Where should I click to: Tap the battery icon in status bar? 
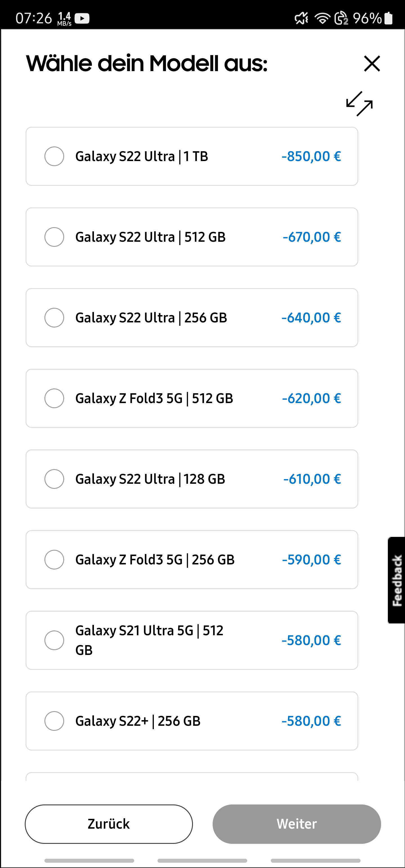(388, 18)
